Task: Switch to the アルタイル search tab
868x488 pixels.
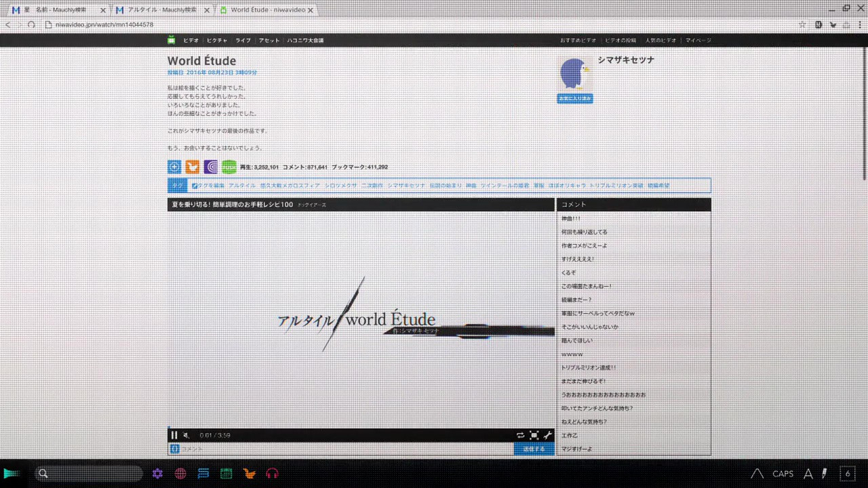Action: [x=163, y=10]
